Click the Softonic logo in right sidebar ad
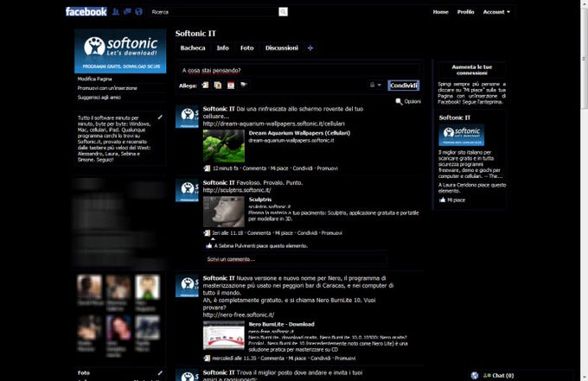Viewport: 588px width, 381px height. coord(461,135)
